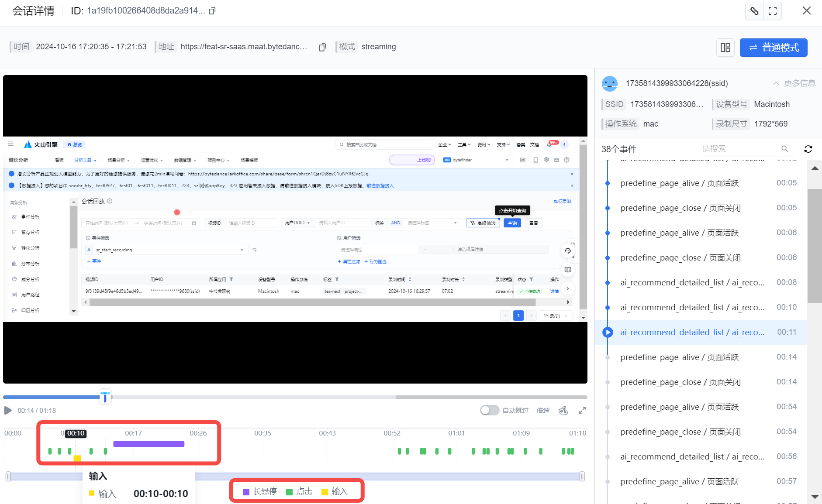Open 运营优化 menu in recording

tap(152, 160)
